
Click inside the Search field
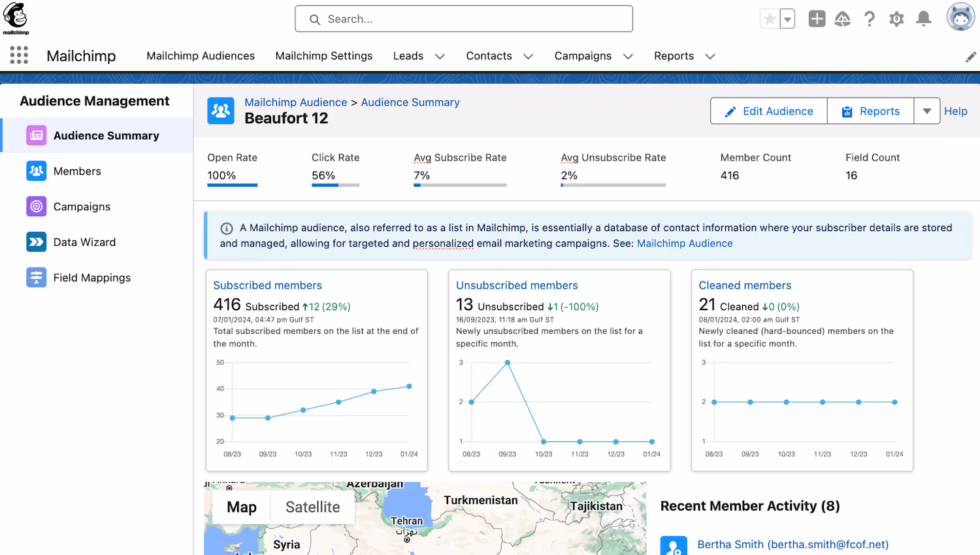point(464,19)
